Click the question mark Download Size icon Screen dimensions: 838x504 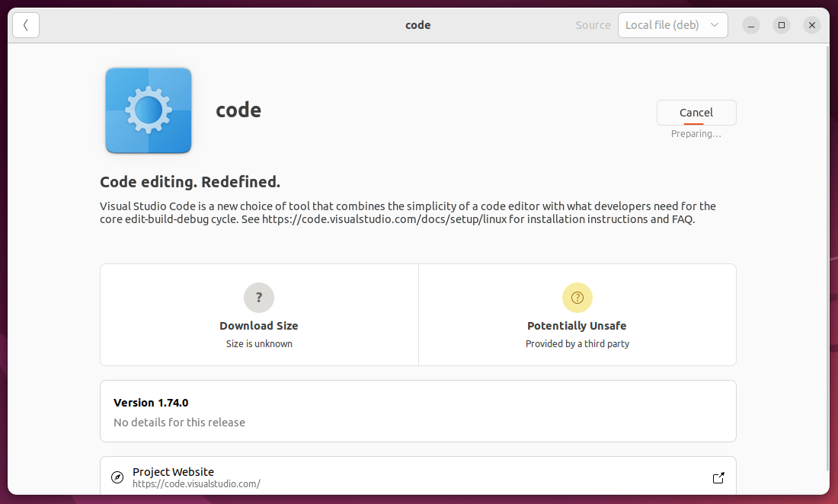(x=259, y=298)
